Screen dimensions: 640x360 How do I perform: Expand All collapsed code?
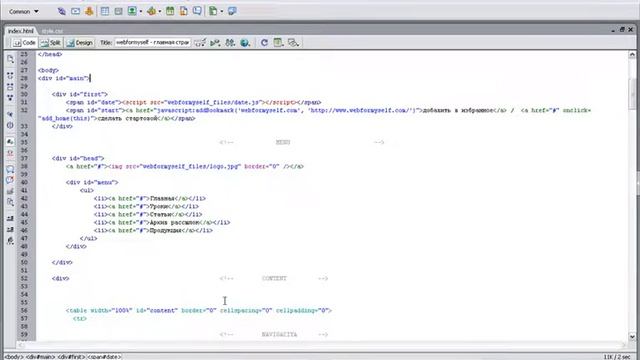tap(10, 98)
